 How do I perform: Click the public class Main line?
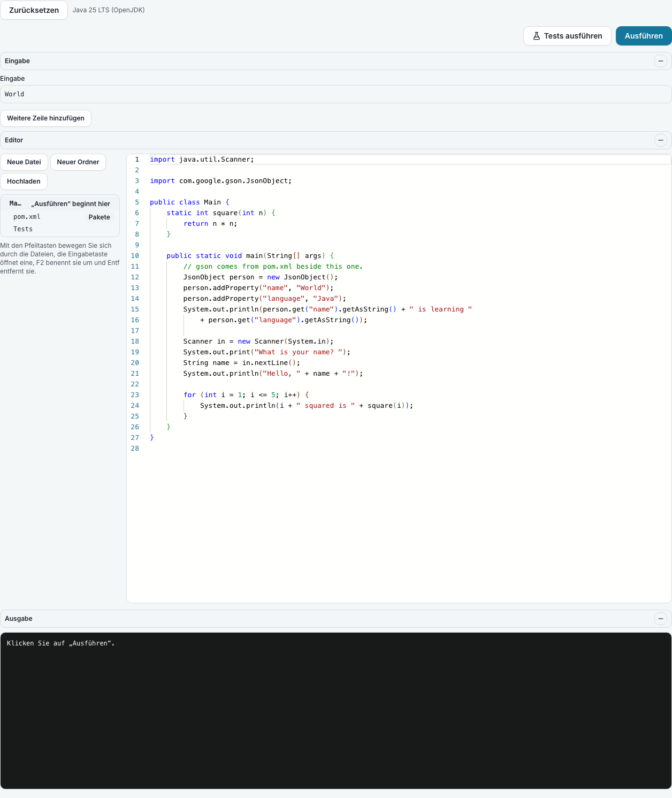pyautogui.click(x=189, y=202)
